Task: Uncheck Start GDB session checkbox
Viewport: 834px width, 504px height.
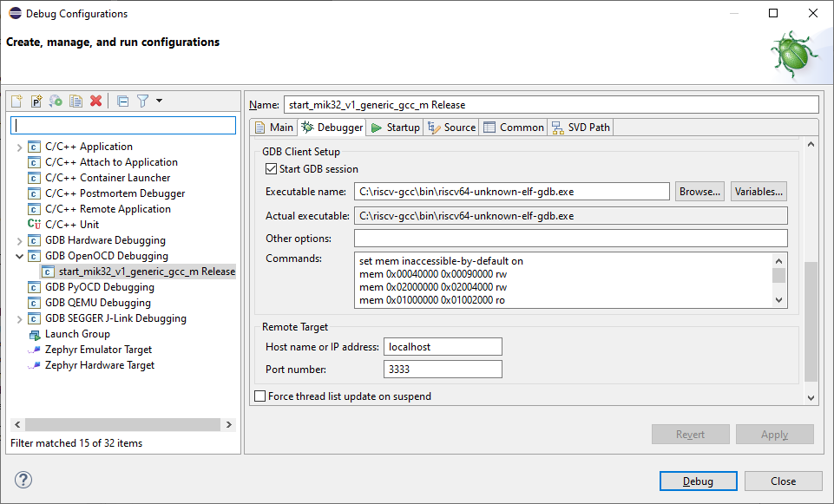Action: [x=272, y=169]
